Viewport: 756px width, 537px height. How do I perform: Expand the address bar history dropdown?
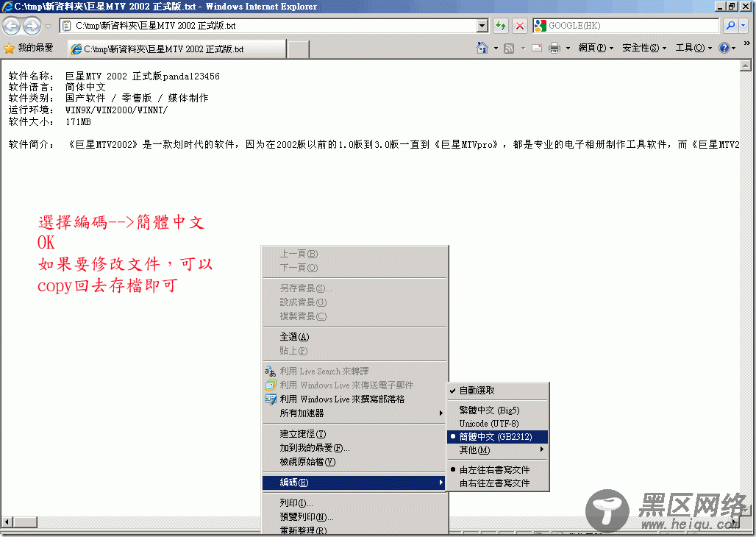[x=482, y=26]
